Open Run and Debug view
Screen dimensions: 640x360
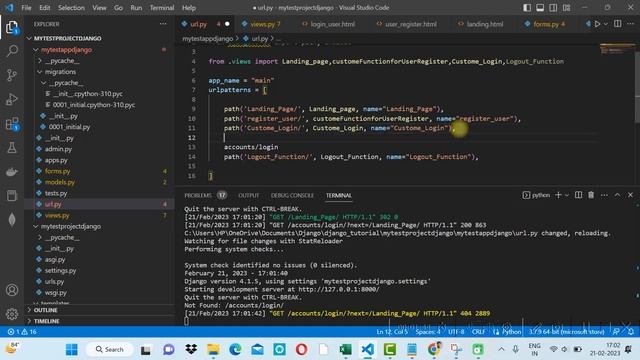coord(12,99)
